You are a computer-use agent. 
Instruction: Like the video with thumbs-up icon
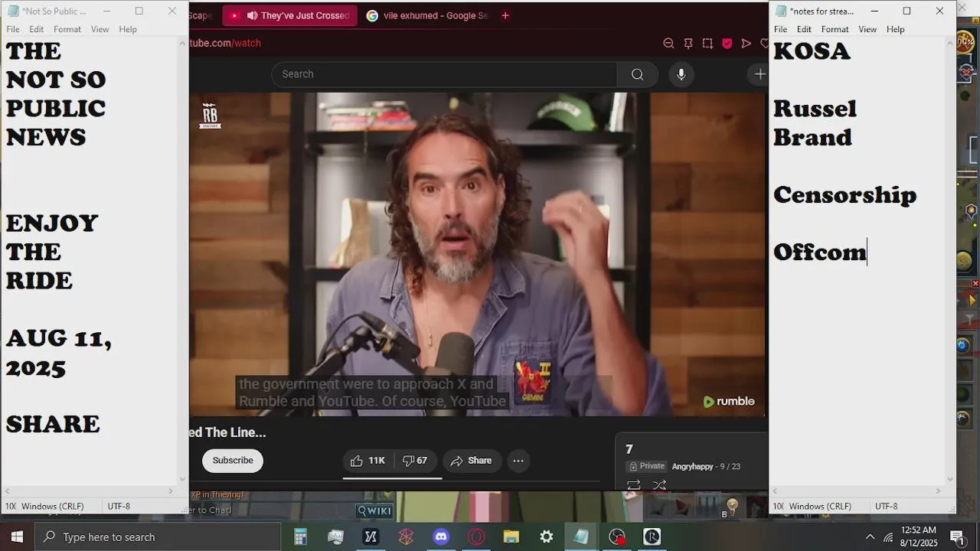tap(367, 461)
